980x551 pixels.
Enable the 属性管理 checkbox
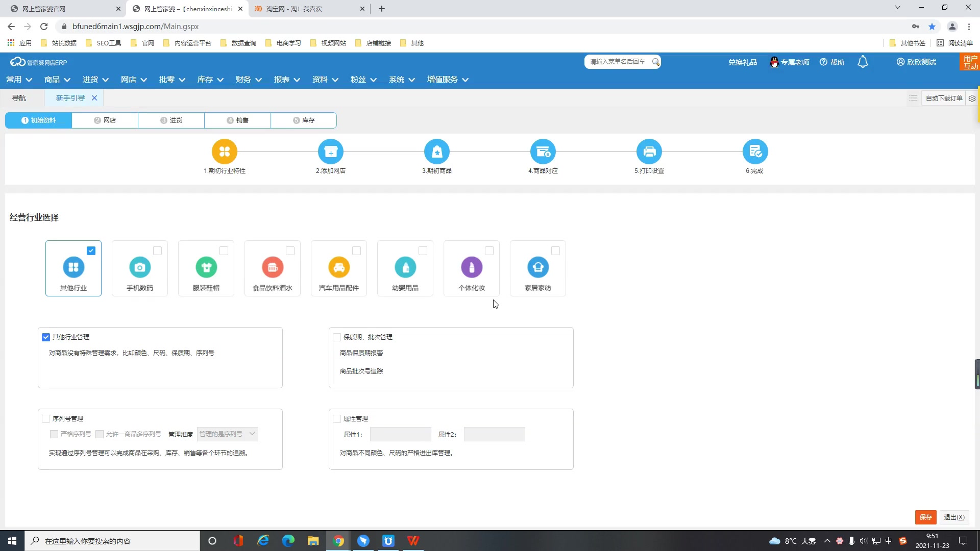pyautogui.click(x=337, y=419)
